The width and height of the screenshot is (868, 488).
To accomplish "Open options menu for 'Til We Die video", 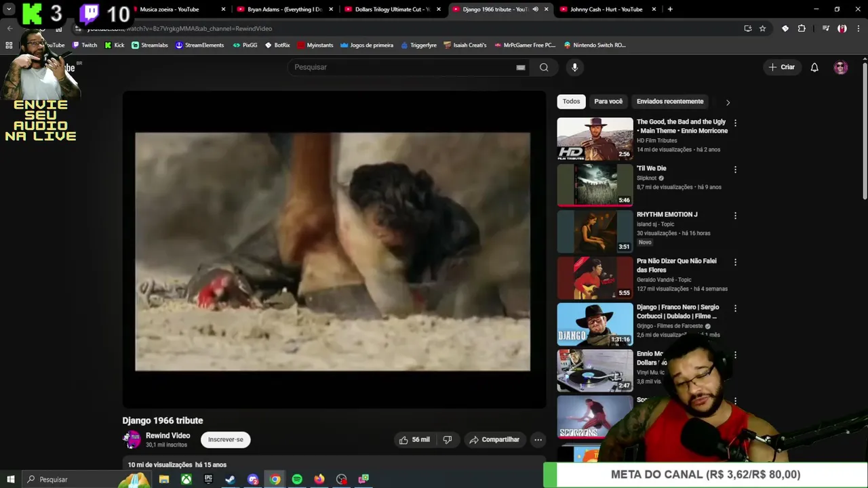I will coord(735,169).
